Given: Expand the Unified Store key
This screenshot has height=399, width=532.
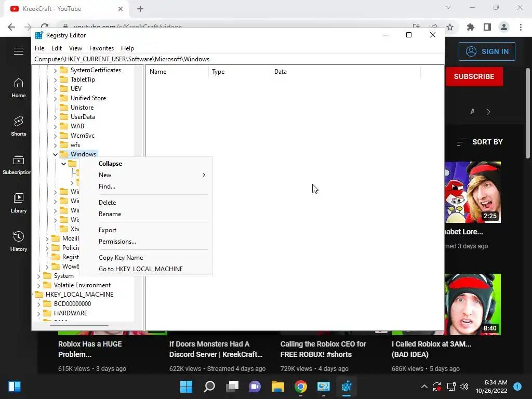Looking at the screenshot, I should [55, 98].
